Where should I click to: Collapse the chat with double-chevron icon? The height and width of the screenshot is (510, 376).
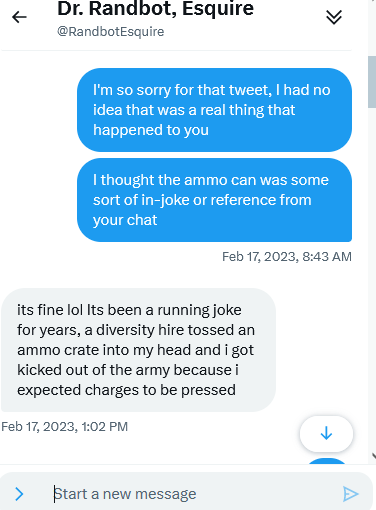(x=334, y=17)
